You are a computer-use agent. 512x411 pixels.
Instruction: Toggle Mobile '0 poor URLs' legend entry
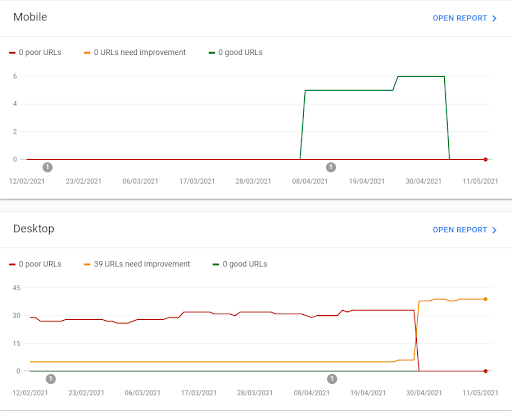pos(35,52)
